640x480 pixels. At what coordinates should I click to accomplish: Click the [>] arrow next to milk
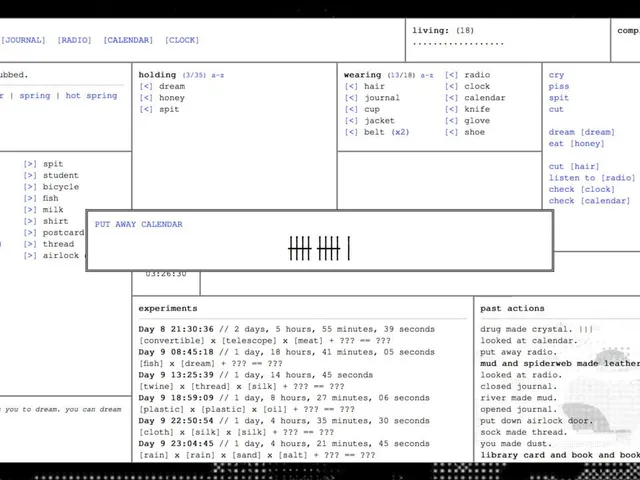pos(30,210)
